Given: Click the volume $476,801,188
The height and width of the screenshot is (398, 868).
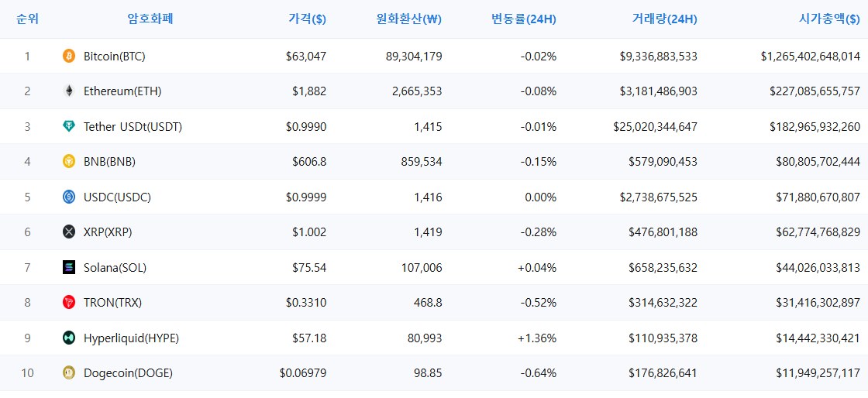Looking at the screenshot, I should [663, 233].
